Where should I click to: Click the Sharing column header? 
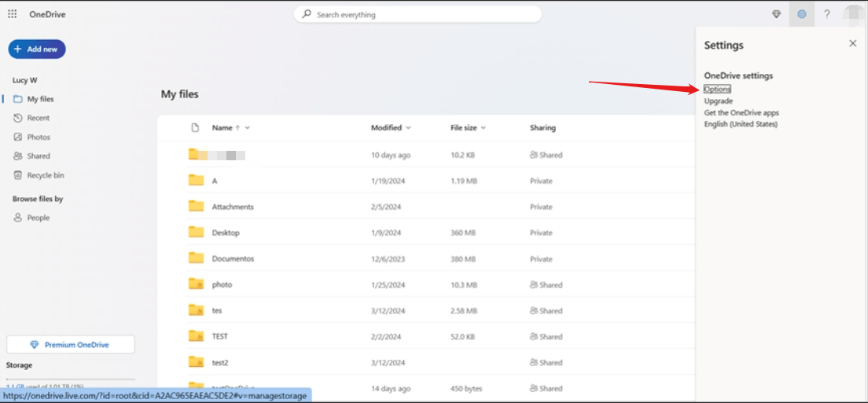click(542, 128)
